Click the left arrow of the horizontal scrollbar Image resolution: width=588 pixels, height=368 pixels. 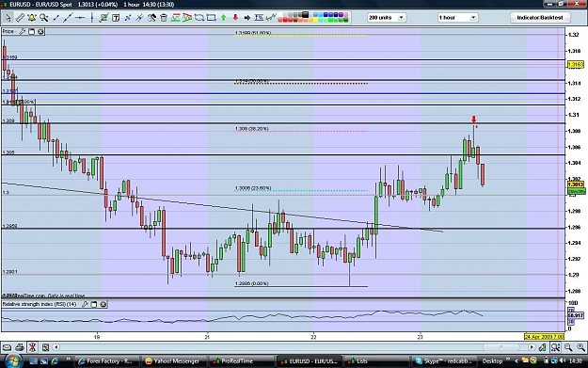pyautogui.click(x=56, y=347)
